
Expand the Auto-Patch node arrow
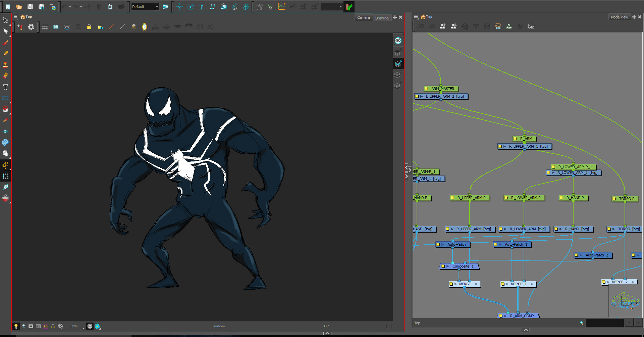tap(443, 244)
